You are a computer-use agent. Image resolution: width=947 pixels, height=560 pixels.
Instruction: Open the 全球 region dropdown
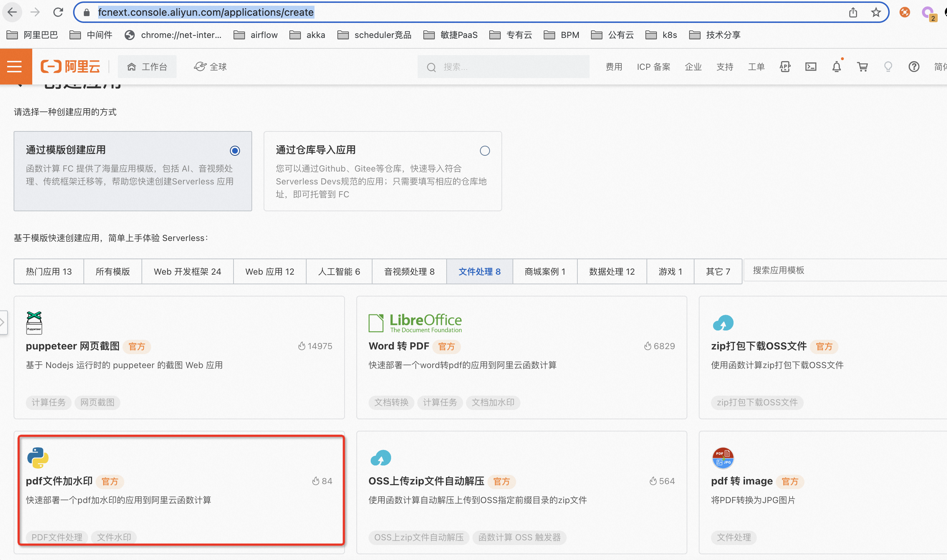tap(210, 67)
